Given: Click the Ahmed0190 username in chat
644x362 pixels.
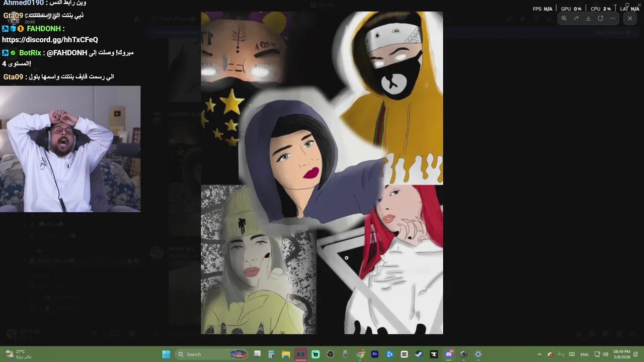Looking at the screenshot, I should point(23,3).
